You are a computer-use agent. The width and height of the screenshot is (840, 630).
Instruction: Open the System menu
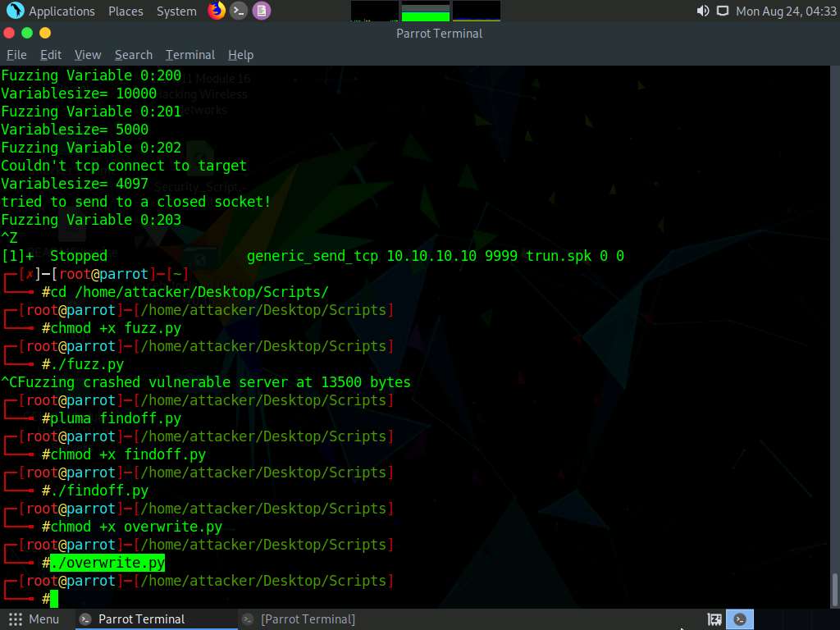pyautogui.click(x=176, y=11)
